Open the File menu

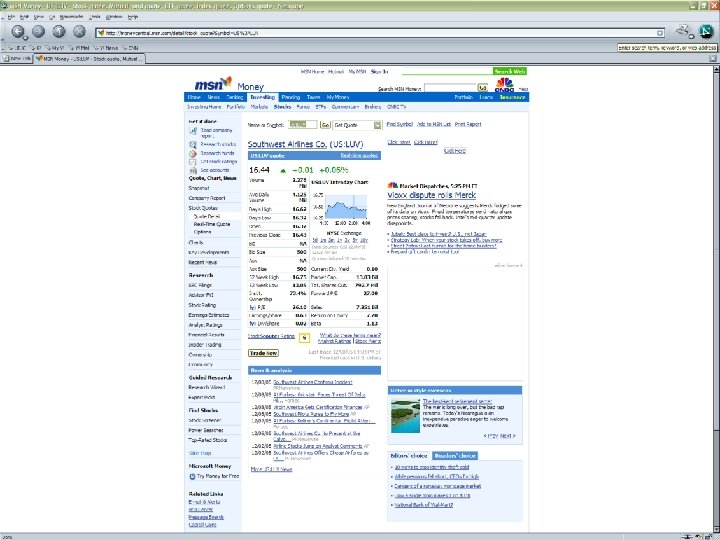(11, 17)
